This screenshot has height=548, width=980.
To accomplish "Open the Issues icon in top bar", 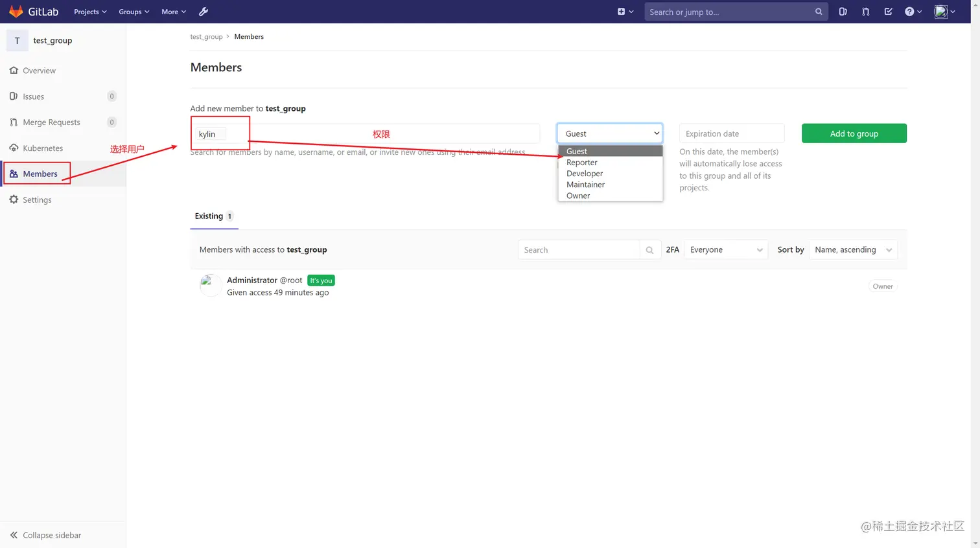I will [843, 12].
